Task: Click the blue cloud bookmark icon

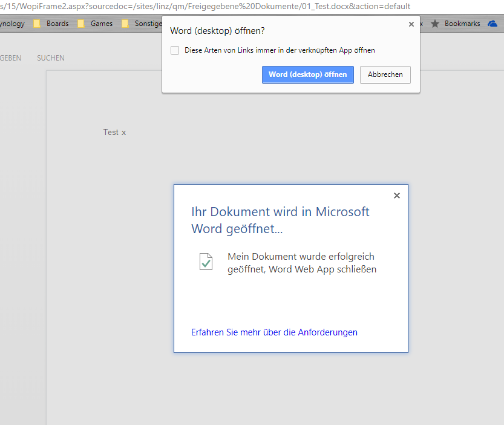Action: (x=493, y=24)
